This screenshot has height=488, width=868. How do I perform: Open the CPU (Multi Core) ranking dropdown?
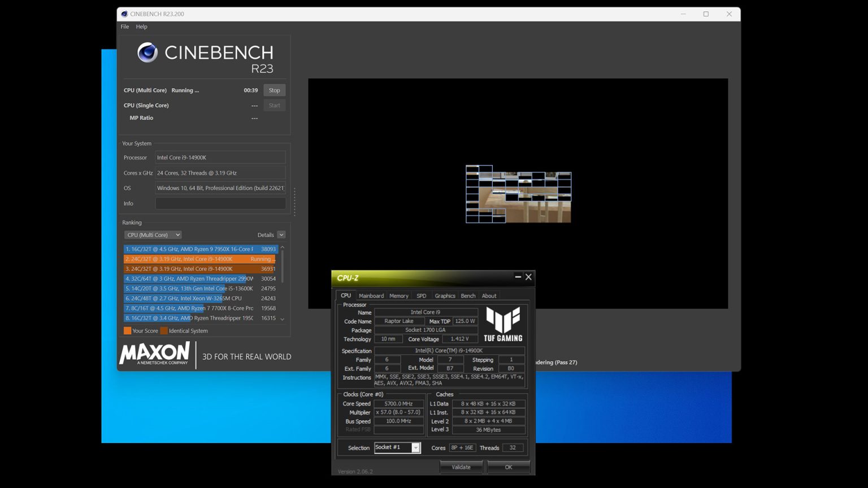pyautogui.click(x=153, y=235)
